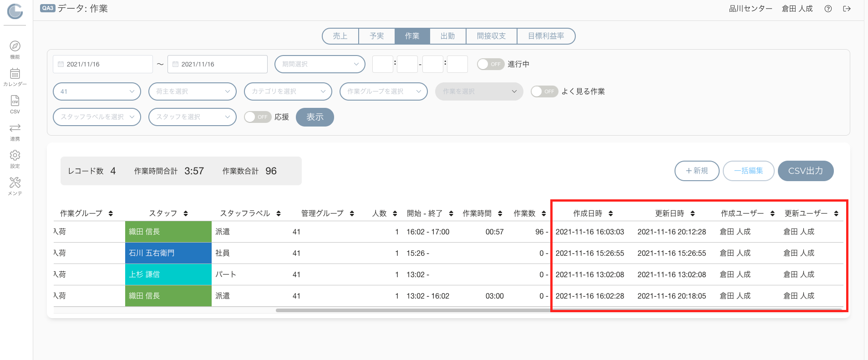Open the 荷主を選択 dropdown
Viewport: 868px width, 360px height.
(x=193, y=91)
